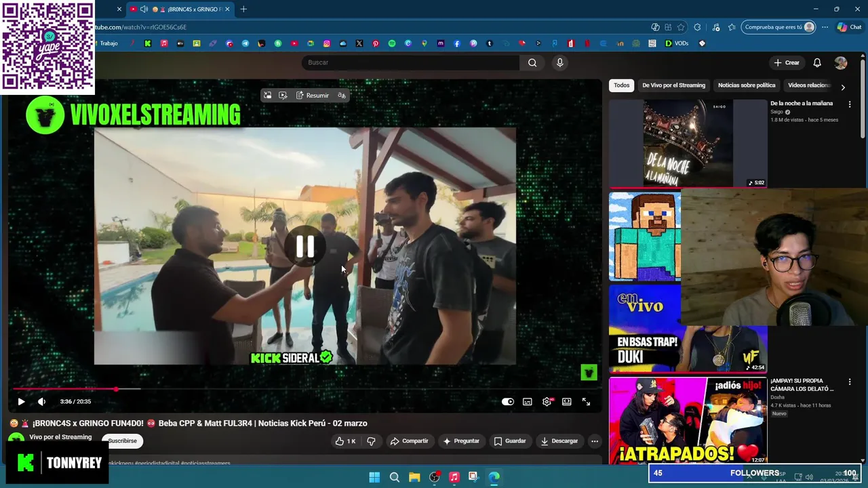Mute the tab via speaker icon on tab
This screenshot has height=488, width=868.
[x=144, y=9]
